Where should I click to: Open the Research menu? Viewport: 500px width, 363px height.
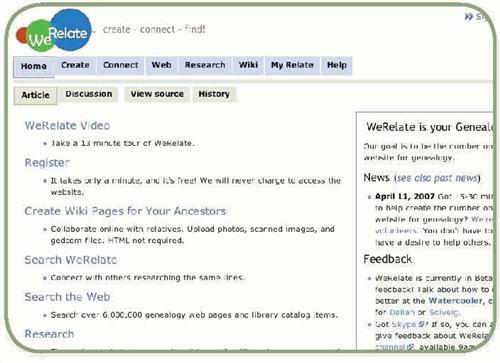(205, 65)
